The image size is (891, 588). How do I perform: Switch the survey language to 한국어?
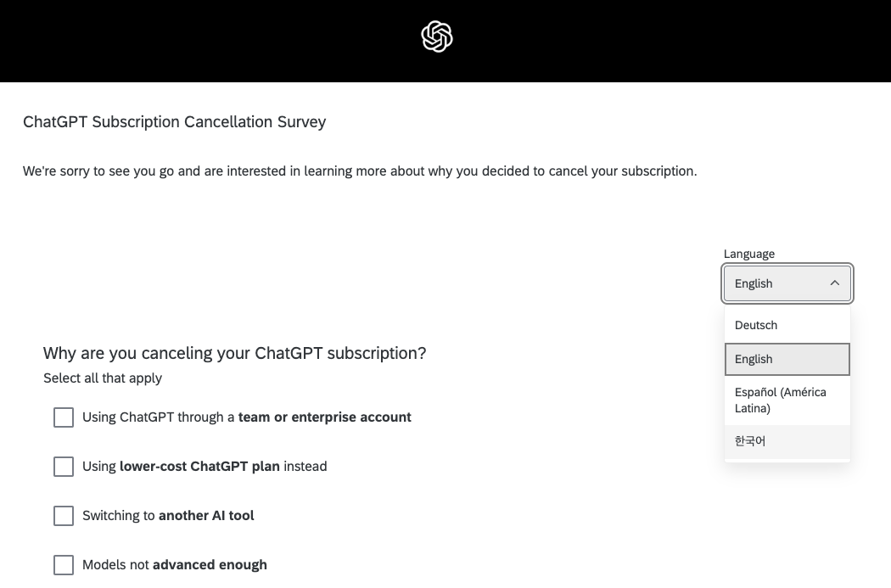coord(751,441)
